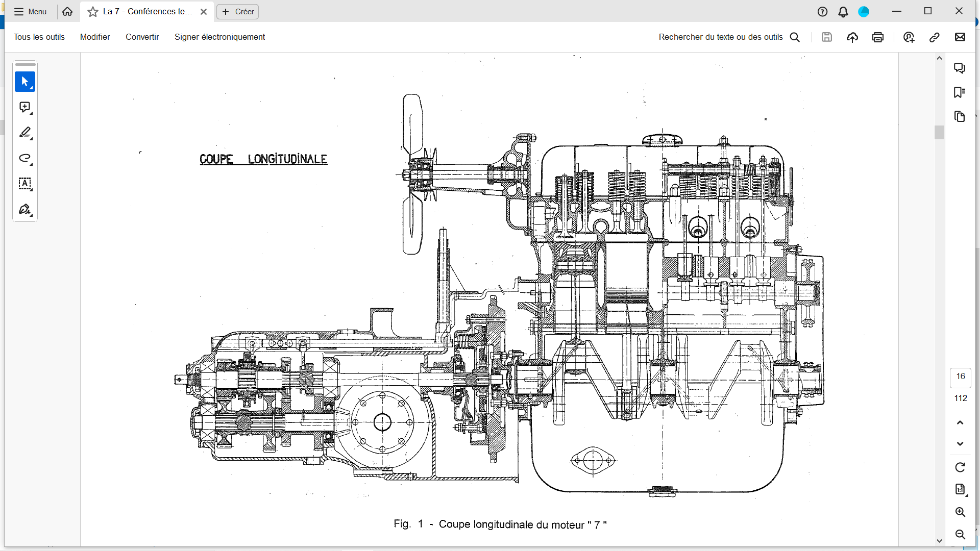This screenshot has height=551, width=980.
Task: Select the text box tool
Action: (x=25, y=184)
